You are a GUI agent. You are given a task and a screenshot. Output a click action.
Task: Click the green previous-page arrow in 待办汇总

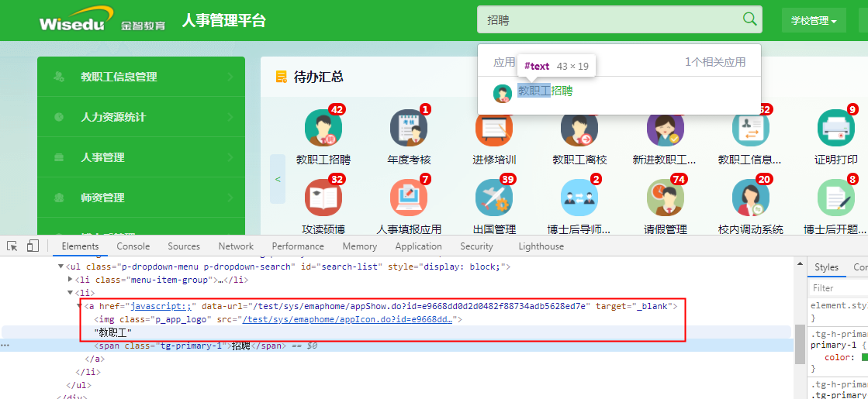[x=278, y=179]
